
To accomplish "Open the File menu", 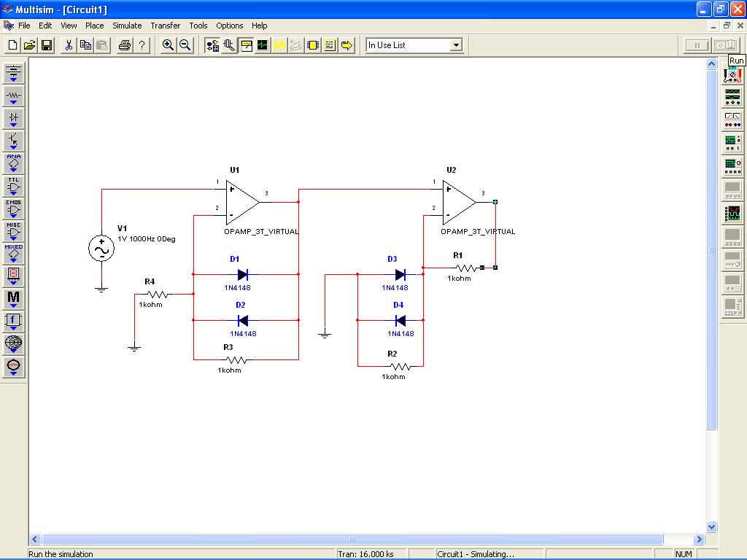I will (24, 26).
